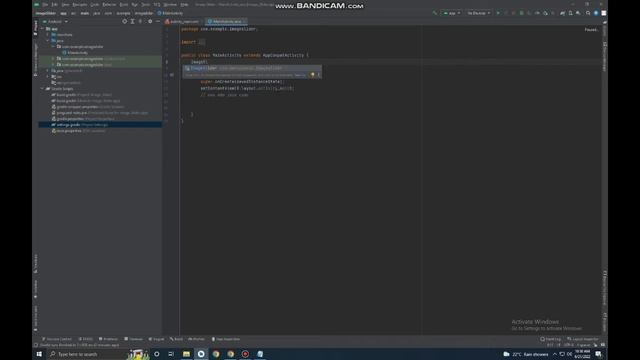Choose ImageSlider suggestion in completion popup
640x360 pixels.
coord(252,68)
